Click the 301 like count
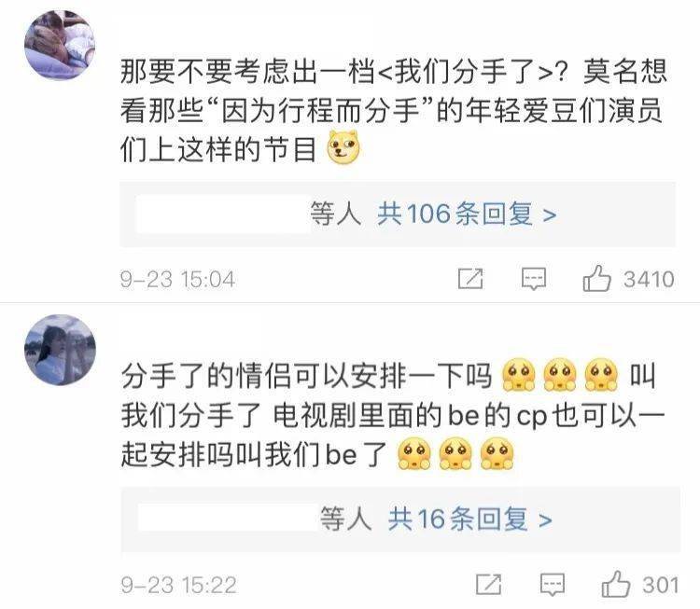 (x=661, y=585)
